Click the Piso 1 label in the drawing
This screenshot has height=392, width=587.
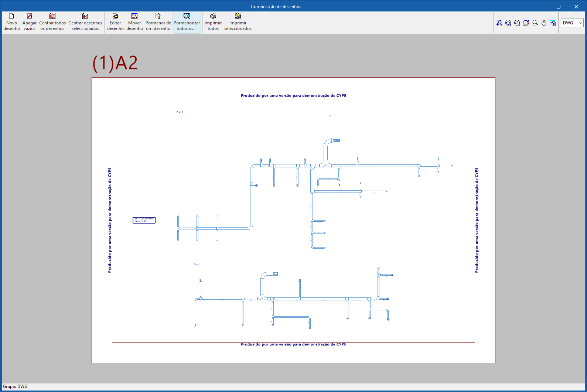(197, 265)
